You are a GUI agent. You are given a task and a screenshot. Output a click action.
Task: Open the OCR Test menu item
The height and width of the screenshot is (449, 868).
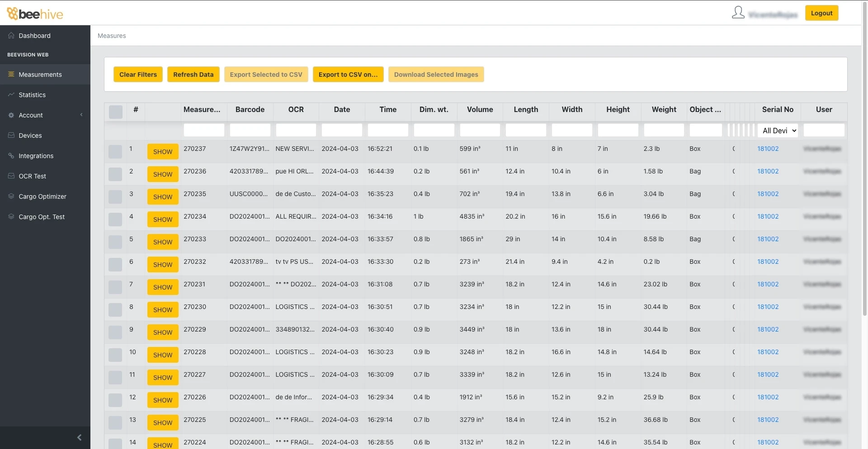point(32,176)
